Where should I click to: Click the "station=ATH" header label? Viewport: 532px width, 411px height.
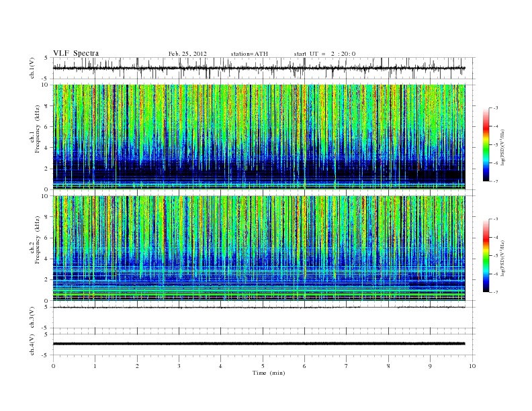coord(249,54)
